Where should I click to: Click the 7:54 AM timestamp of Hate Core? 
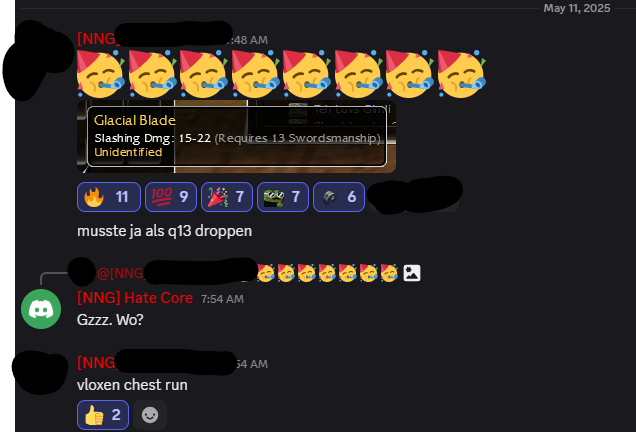[222, 299]
